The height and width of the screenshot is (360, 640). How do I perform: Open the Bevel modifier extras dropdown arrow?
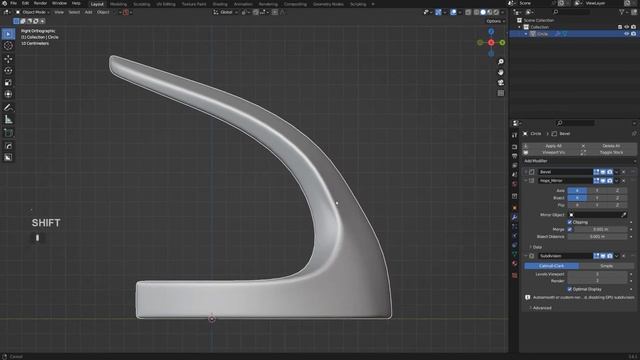(616, 172)
